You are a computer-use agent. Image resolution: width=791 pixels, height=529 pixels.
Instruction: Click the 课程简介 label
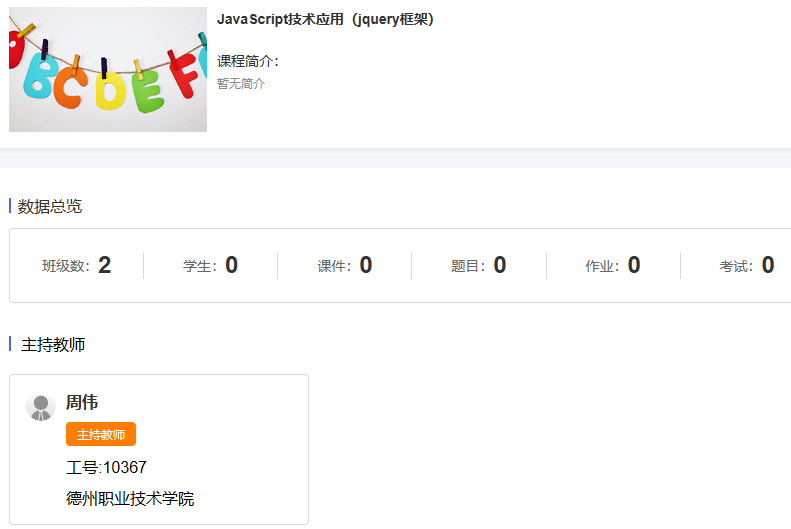click(x=248, y=62)
